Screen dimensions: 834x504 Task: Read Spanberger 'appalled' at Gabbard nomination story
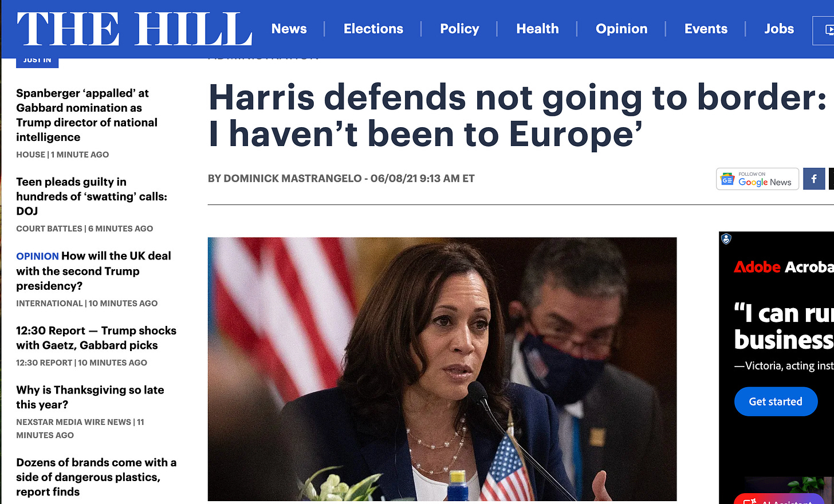point(87,115)
